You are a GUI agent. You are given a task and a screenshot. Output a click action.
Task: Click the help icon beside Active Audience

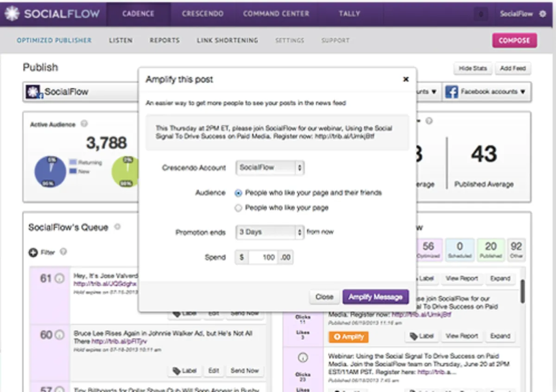[x=84, y=124]
